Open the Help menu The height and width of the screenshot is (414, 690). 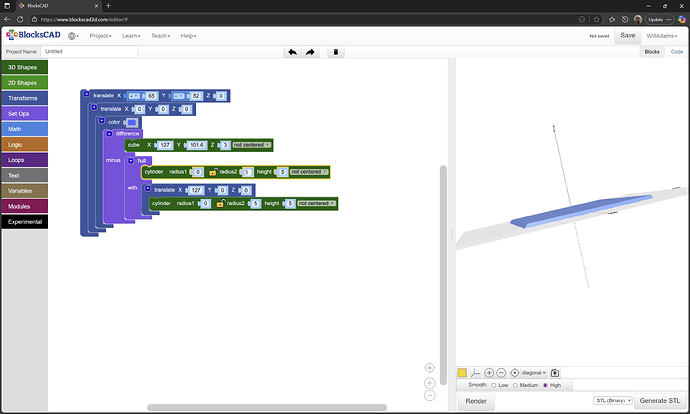[188, 36]
